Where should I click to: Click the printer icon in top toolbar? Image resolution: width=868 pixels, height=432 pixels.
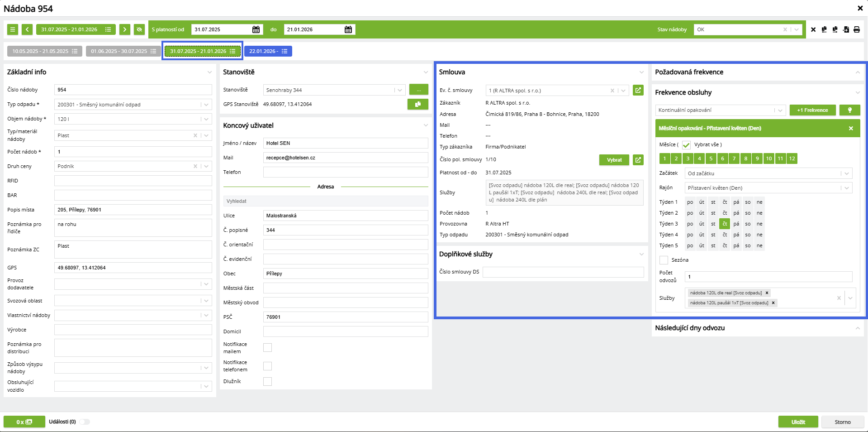[857, 29]
